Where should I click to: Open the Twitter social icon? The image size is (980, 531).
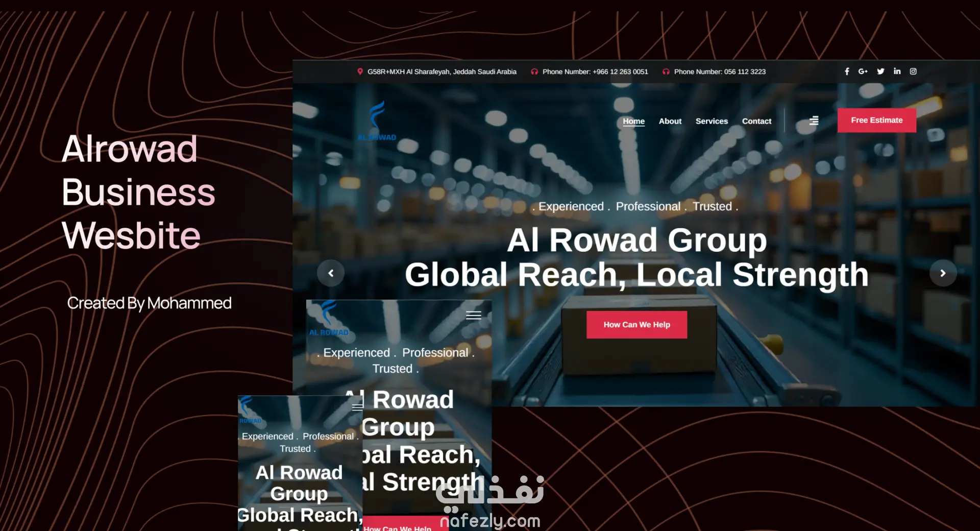click(x=880, y=71)
